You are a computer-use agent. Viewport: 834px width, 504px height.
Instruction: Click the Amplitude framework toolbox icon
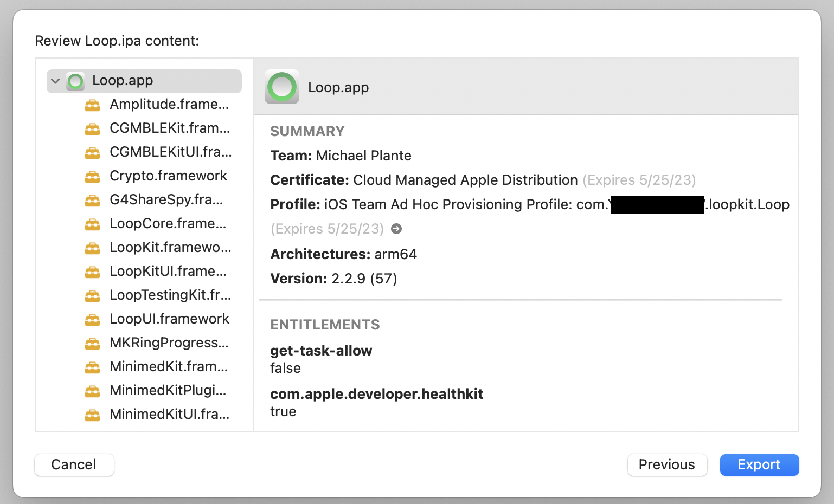click(93, 105)
